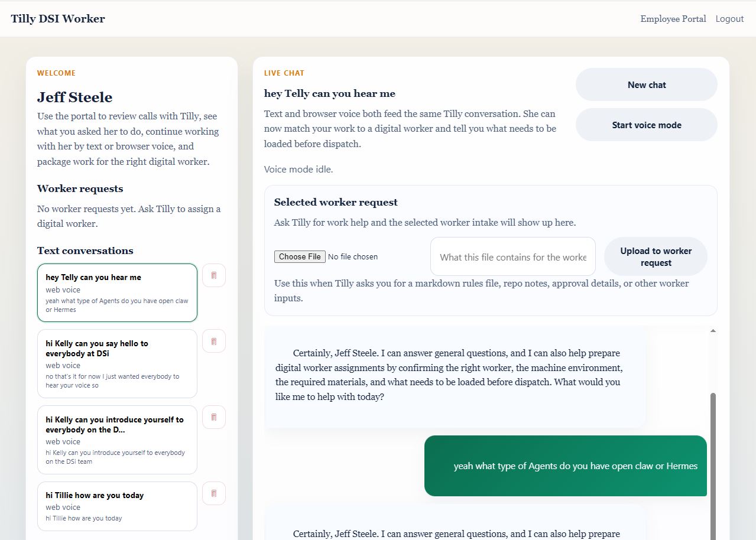
Task: Delete the 'introduce yourself to everybody' conversation
Action: [214, 417]
